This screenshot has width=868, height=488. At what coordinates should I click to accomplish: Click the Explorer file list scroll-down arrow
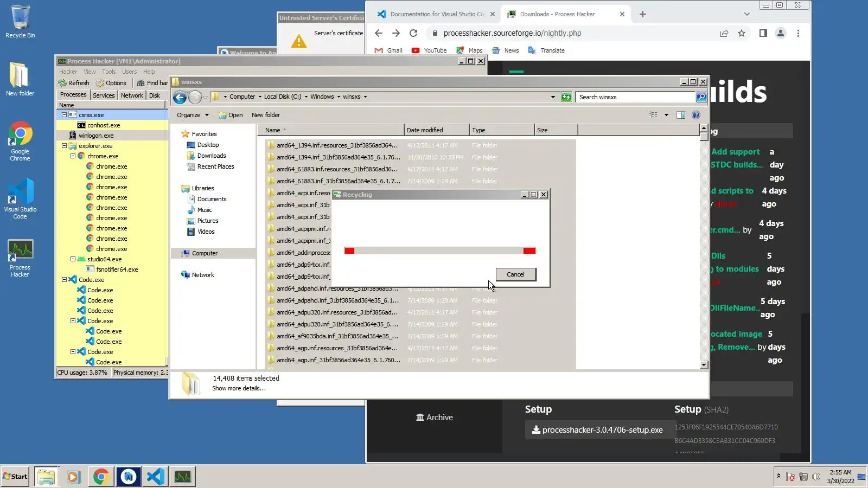point(704,365)
